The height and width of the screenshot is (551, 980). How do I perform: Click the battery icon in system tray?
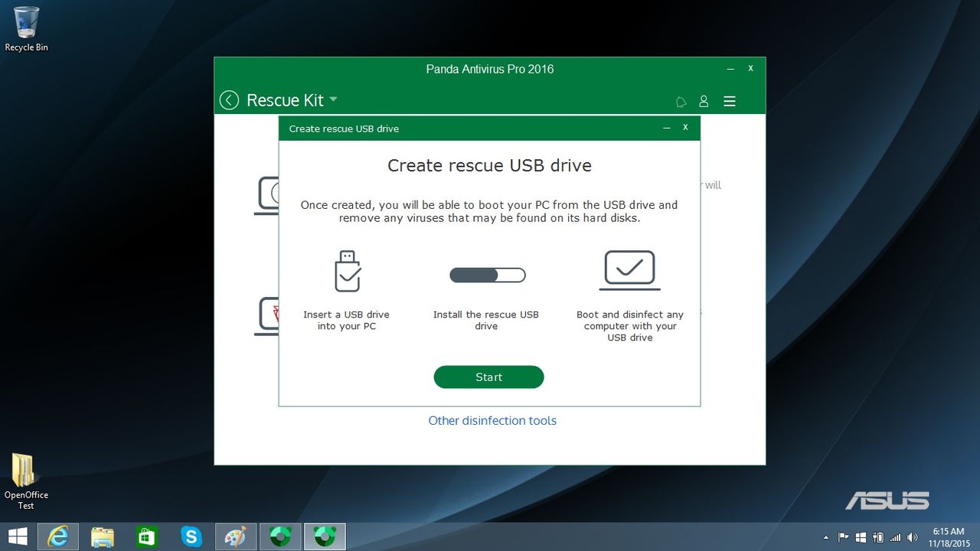click(878, 537)
